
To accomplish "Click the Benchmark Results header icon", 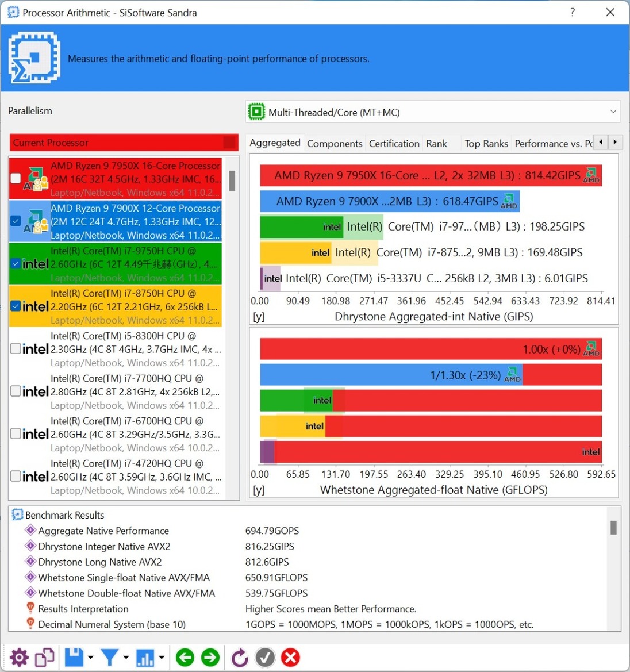I will tap(17, 514).
